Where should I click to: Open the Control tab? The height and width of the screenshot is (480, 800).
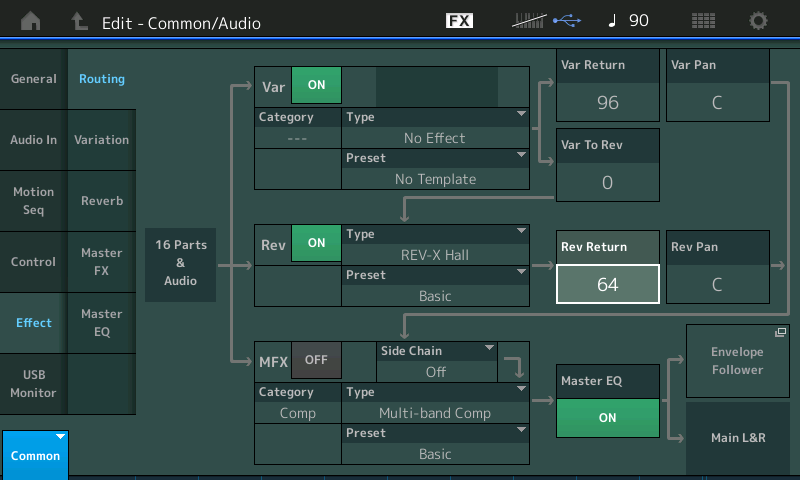34,262
